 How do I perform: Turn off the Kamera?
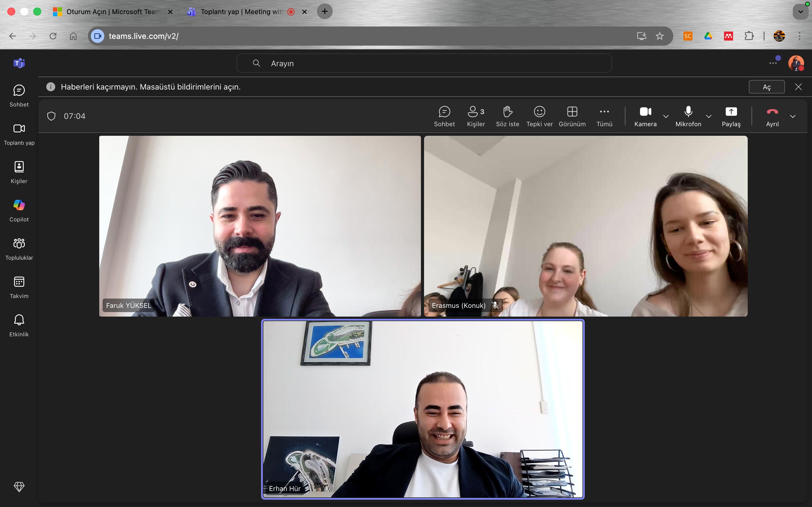[645, 116]
